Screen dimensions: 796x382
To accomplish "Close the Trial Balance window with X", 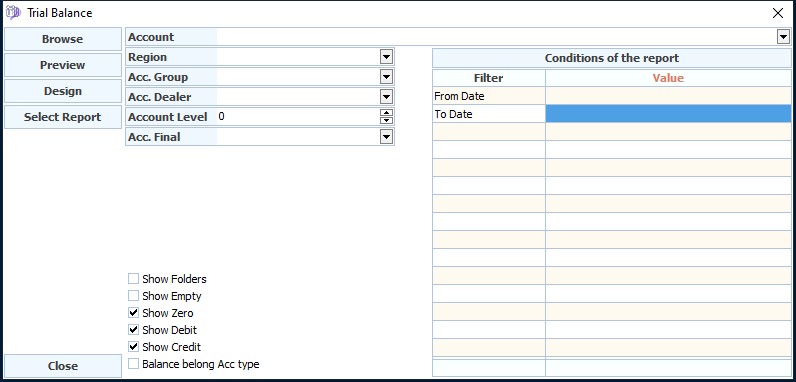I will 777,13.
